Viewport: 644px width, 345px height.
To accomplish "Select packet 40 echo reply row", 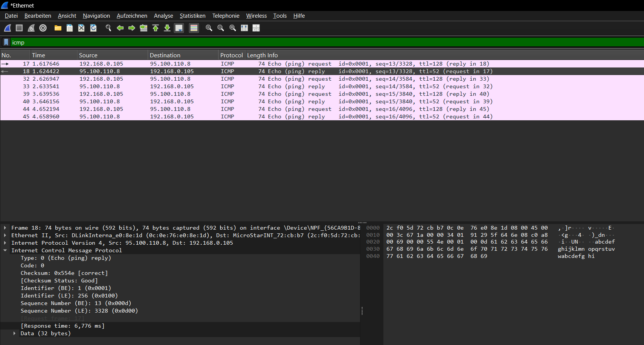I will pyautogui.click(x=322, y=101).
